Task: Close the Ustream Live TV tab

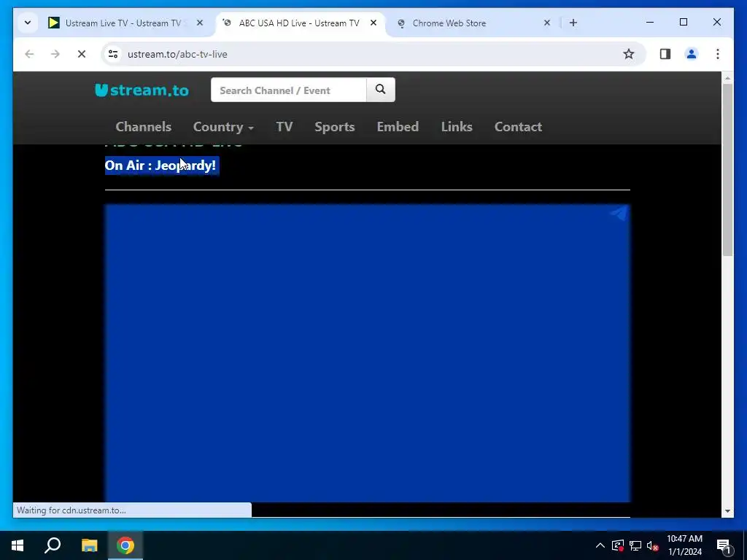Action: tap(200, 23)
